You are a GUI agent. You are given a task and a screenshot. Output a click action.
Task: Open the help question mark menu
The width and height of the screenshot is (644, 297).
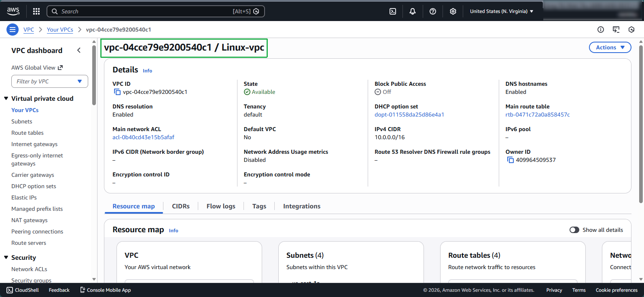(x=432, y=11)
